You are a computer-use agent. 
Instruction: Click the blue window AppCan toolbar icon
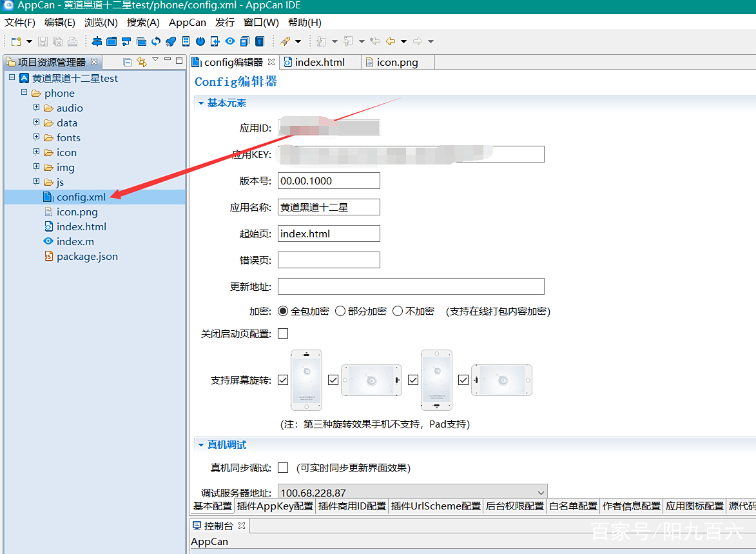pyautogui.click(x=111, y=41)
